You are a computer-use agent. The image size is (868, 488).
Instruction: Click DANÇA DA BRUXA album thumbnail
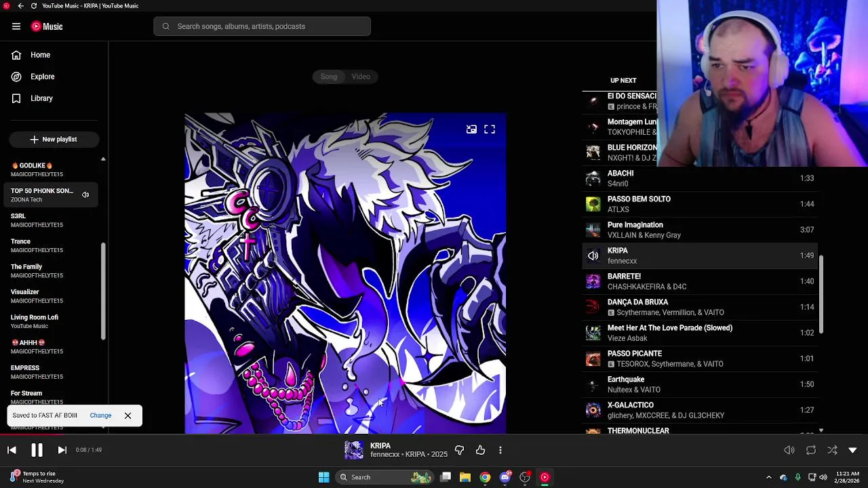pyautogui.click(x=593, y=307)
